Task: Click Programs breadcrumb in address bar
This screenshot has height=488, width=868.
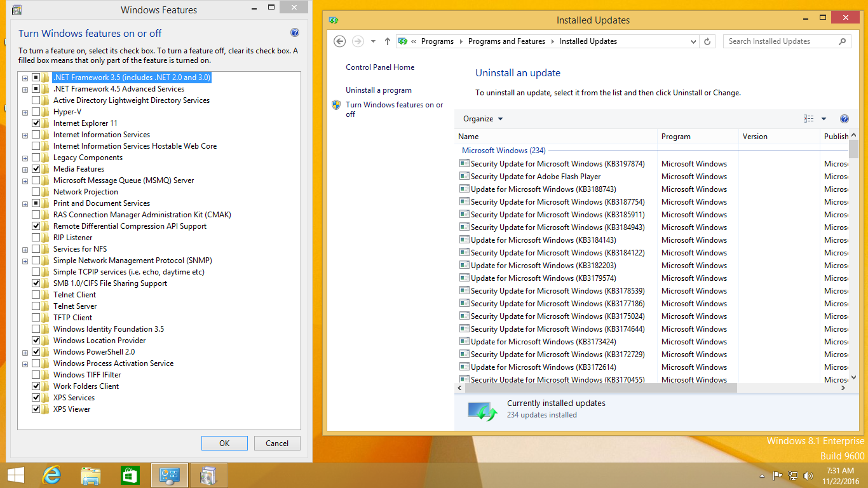Action: tap(437, 41)
